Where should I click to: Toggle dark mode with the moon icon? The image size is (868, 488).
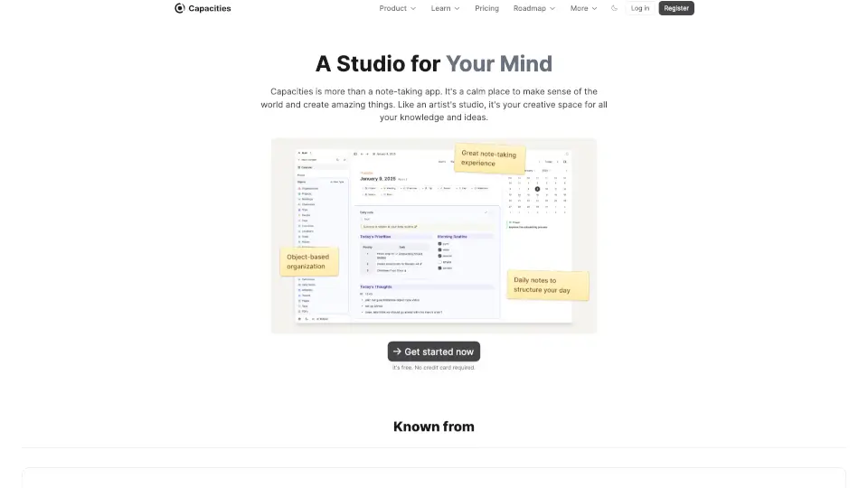615,8
